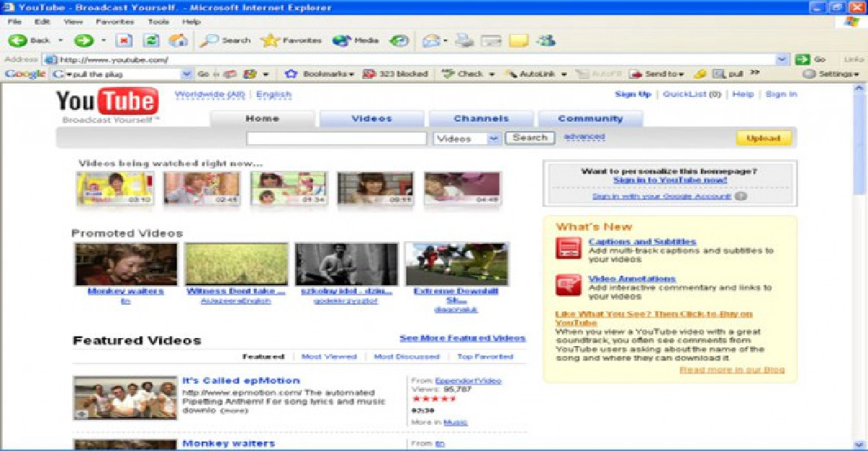Follow the Sign Up link
Viewport: 868px width, 451px height.
[x=633, y=94]
